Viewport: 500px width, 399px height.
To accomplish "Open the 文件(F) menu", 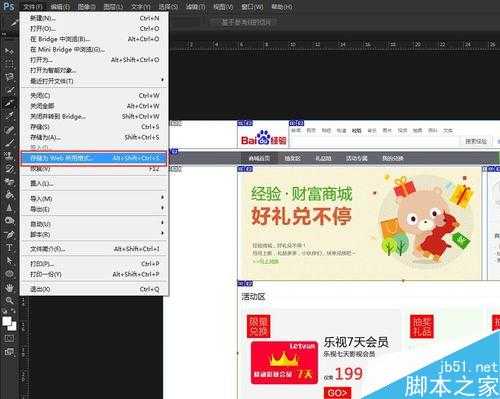I will pos(33,6).
